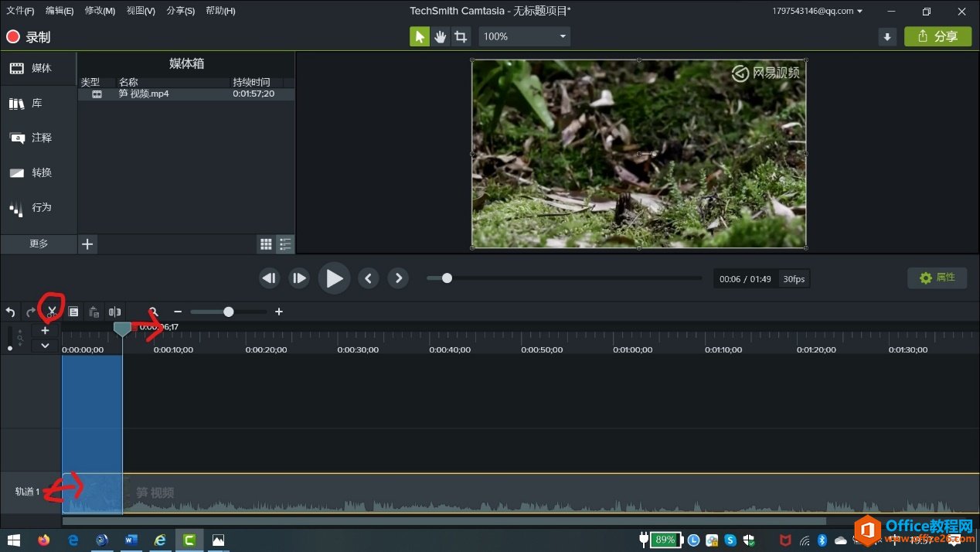Open the 文件(F) menu
The height and width of the screenshot is (552, 980).
[x=21, y=11]
